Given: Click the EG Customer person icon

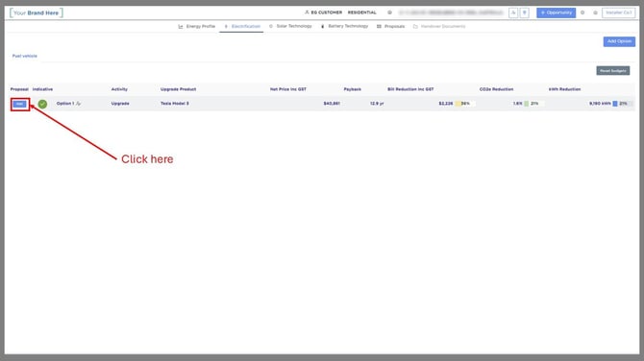Looking at the screenshot, I should pyautogui.click(x=307, y=12).
